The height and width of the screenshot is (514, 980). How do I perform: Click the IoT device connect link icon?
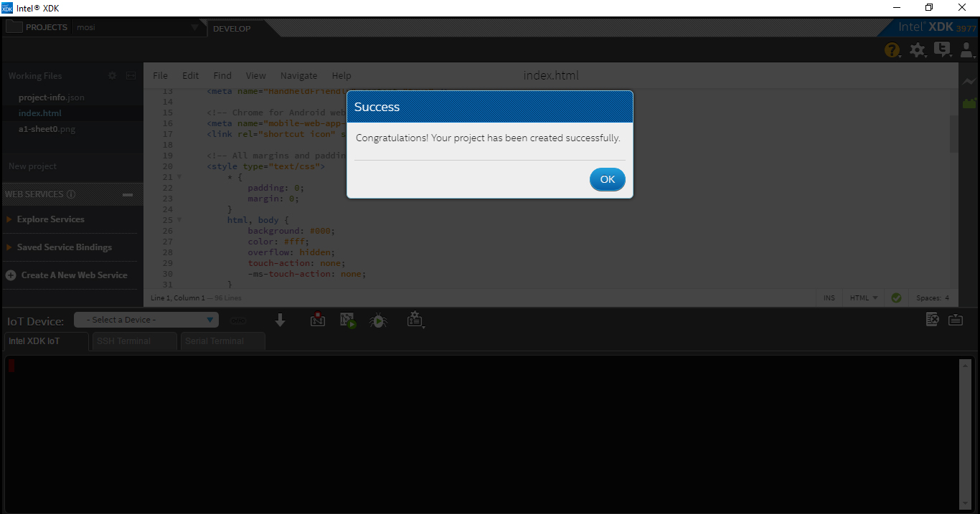tap(238, 320)
